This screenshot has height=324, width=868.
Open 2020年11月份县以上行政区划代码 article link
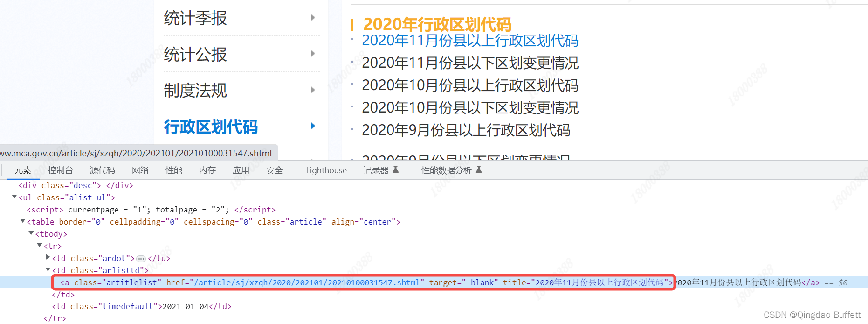pos(470,41)
